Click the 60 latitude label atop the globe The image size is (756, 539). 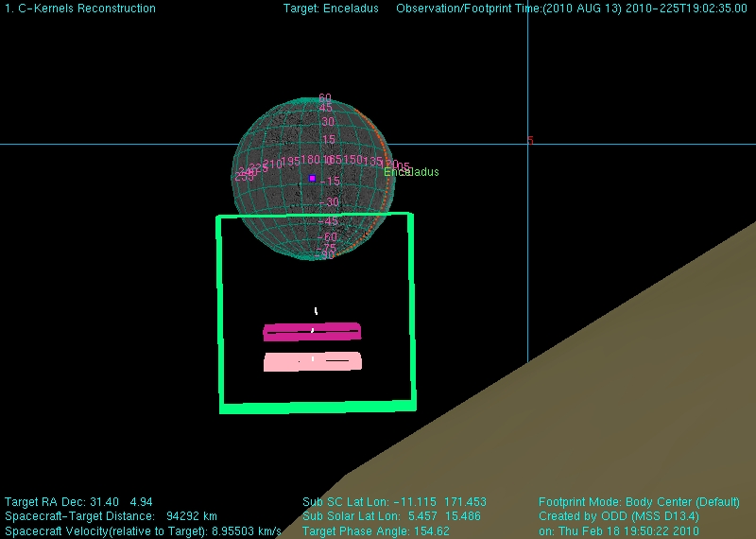pyautogui.click(x=324, y=98)
